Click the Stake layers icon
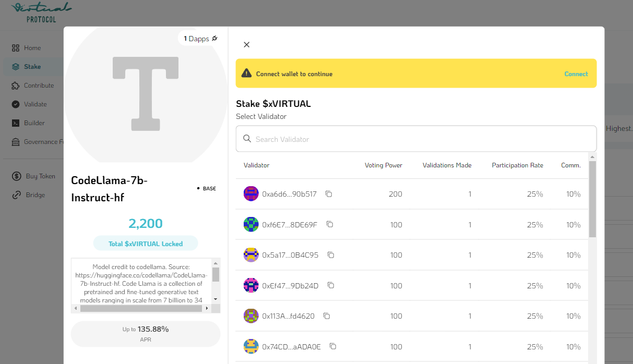The image size is (633, 364). point(16,67)
